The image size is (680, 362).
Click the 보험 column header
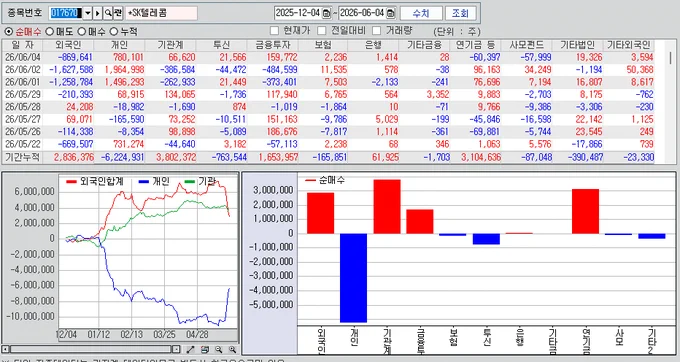coord(323,45)
